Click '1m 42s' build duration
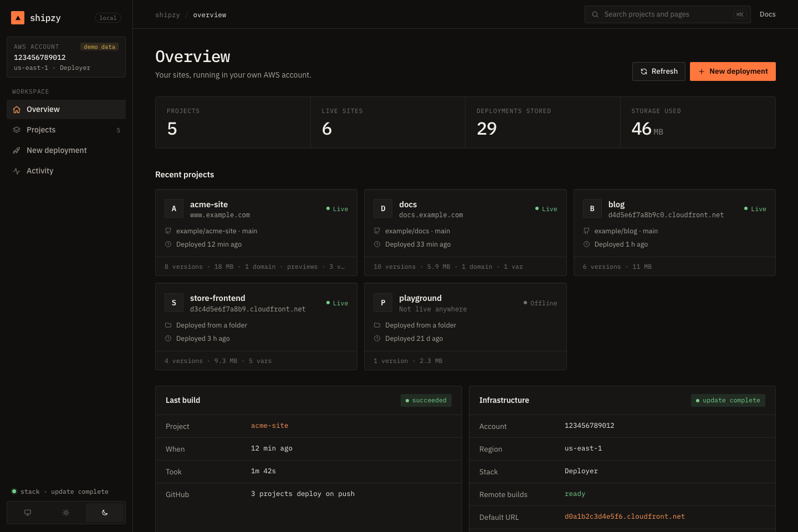Screen dimensions: 798x532 pyautogui.click(x=263, y=471)
